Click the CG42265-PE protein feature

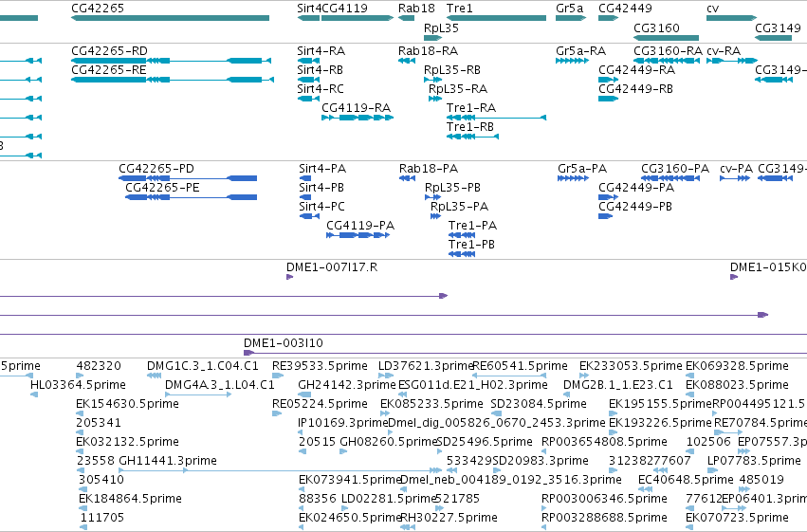pos(191,197)
